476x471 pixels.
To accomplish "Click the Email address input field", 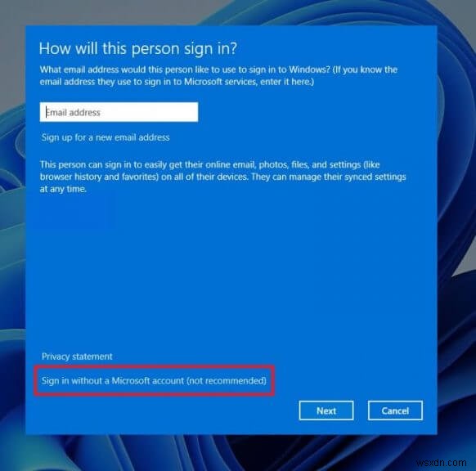I will pos(119,112).
